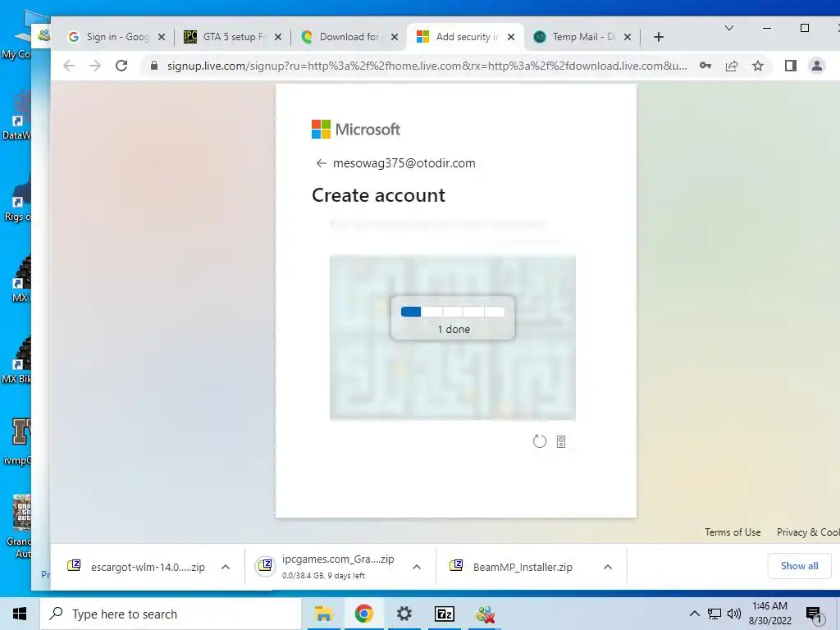
Task: Open the tab search dropdown chevron
Action: tap(729, 28)
